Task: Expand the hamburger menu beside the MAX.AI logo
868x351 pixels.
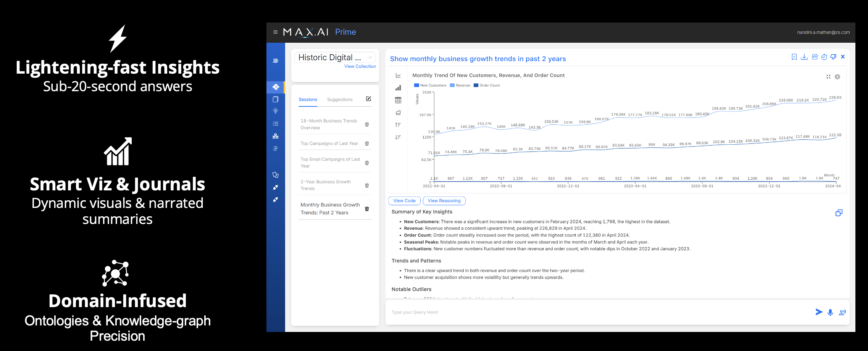Action: [275, 32]
